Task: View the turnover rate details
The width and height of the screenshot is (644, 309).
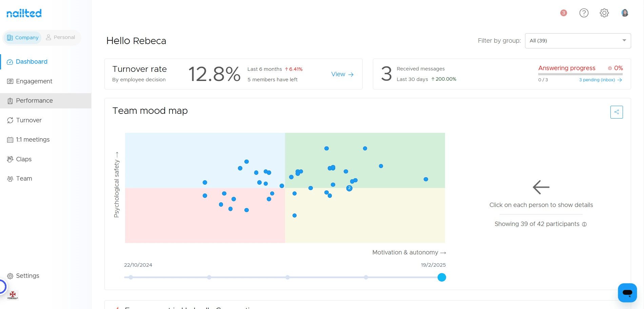Action: pyautogui.click(x=342, y=74)
